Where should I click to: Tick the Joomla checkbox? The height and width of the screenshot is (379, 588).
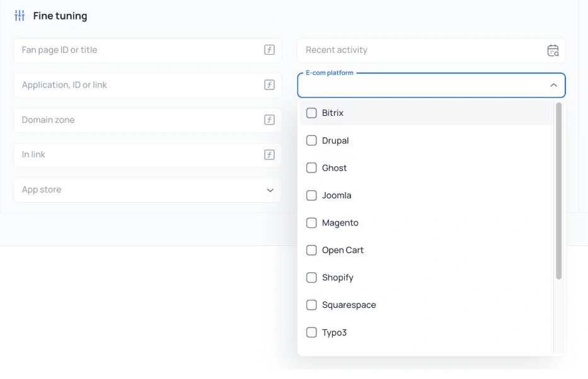311,195
